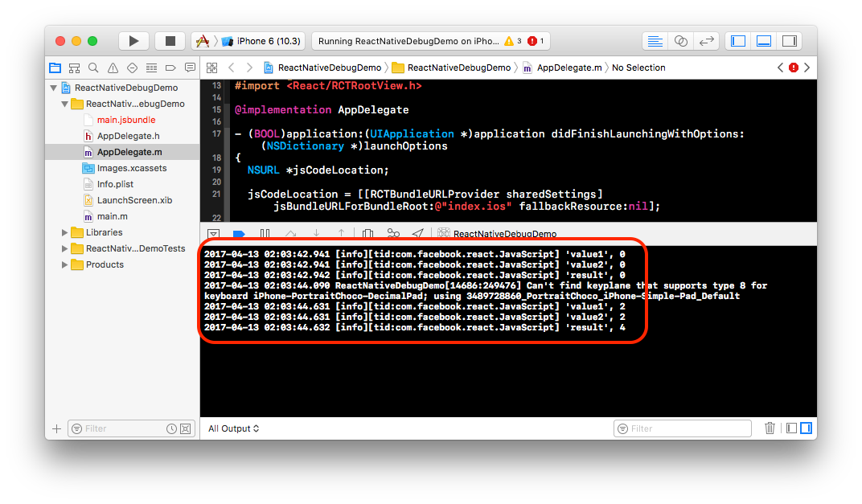
Task: Show only recently modified files
Action: click(171, 428)
